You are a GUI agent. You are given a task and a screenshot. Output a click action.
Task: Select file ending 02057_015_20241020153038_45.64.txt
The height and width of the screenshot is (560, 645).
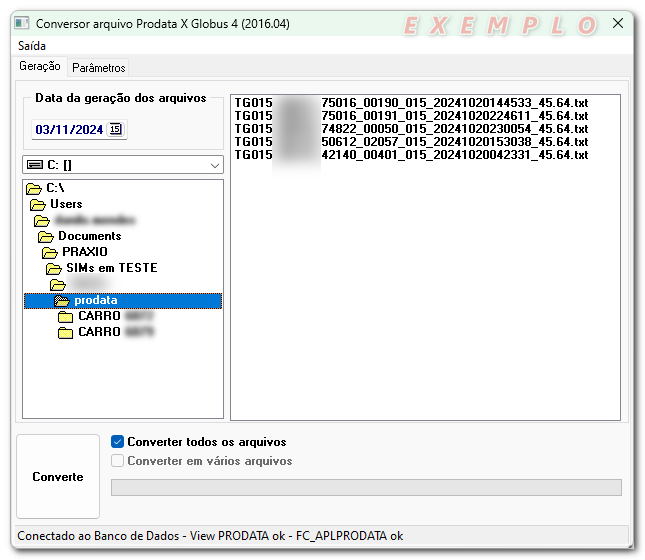click(x=411, y=142)
